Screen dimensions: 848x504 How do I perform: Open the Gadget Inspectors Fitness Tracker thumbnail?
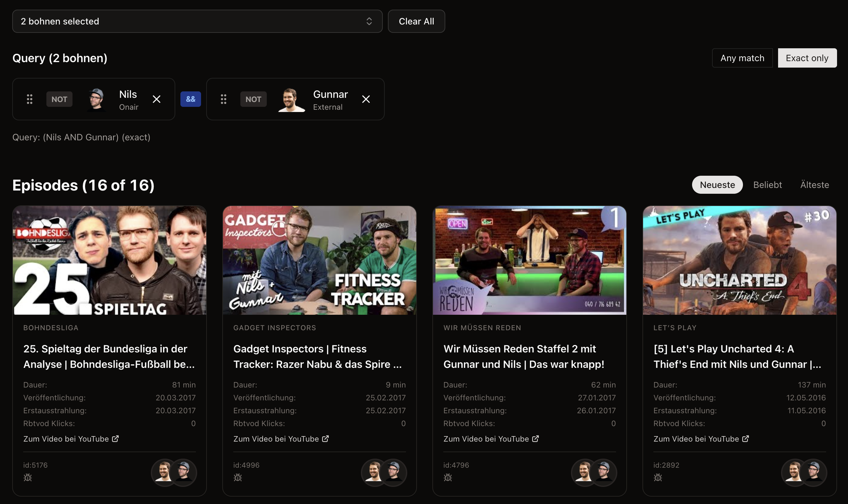[319, 260]
